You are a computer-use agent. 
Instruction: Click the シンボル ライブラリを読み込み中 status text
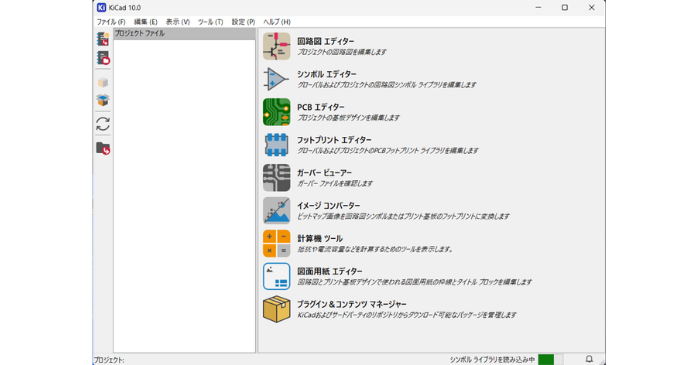492,360
